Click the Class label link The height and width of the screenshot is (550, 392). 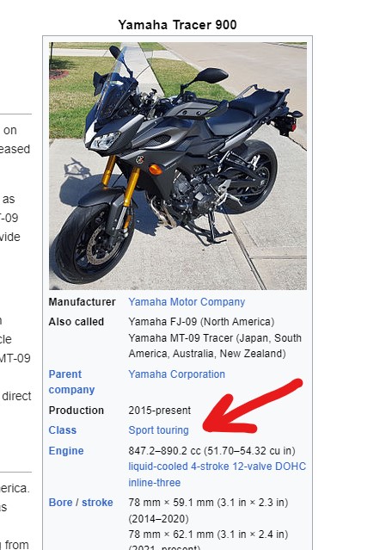[63, 430]
